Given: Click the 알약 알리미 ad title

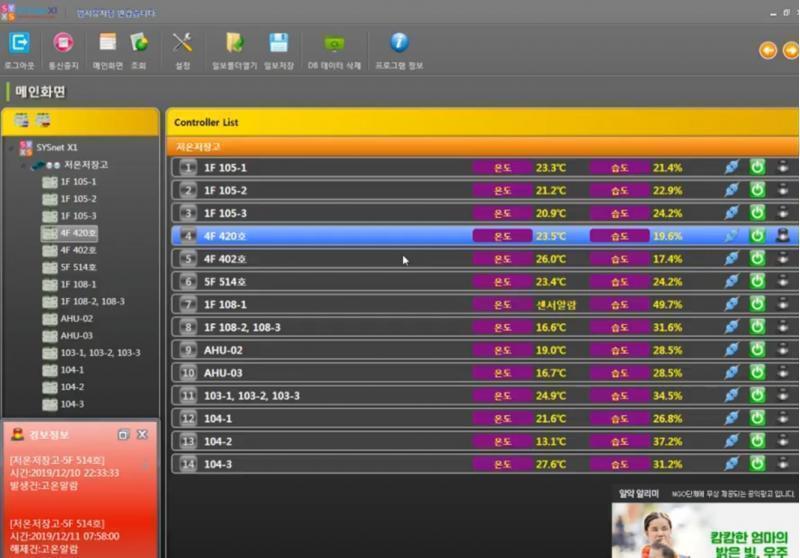Looking at the screenshot, I should click(639, 493).
